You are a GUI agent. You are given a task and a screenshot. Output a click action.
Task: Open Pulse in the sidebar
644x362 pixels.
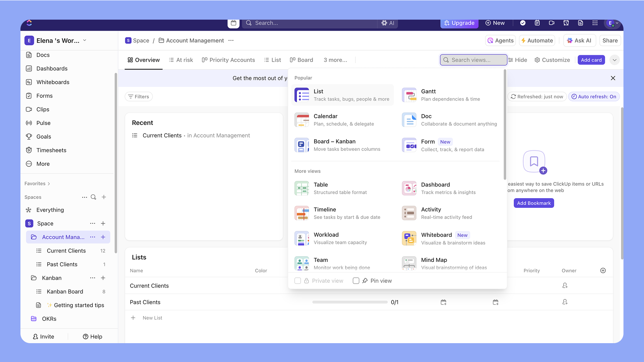pyautogui.click(x=38, y=123)
